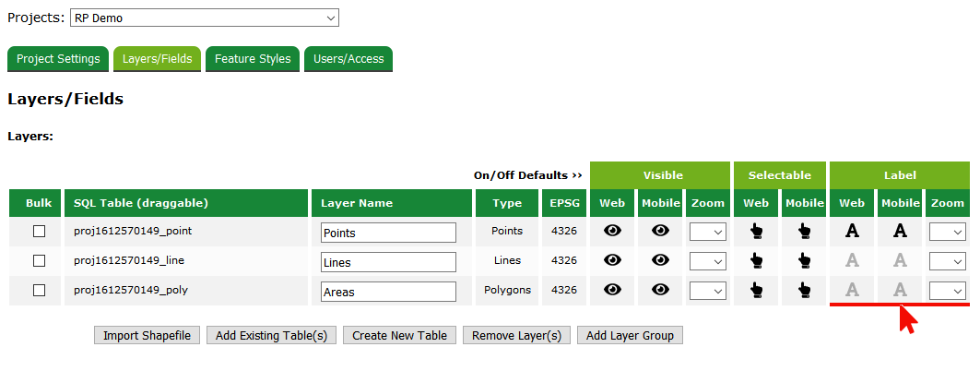Enable the web label icon for Lines
The height and width of the screenshot is (383, 980).
tap(853, 261)
